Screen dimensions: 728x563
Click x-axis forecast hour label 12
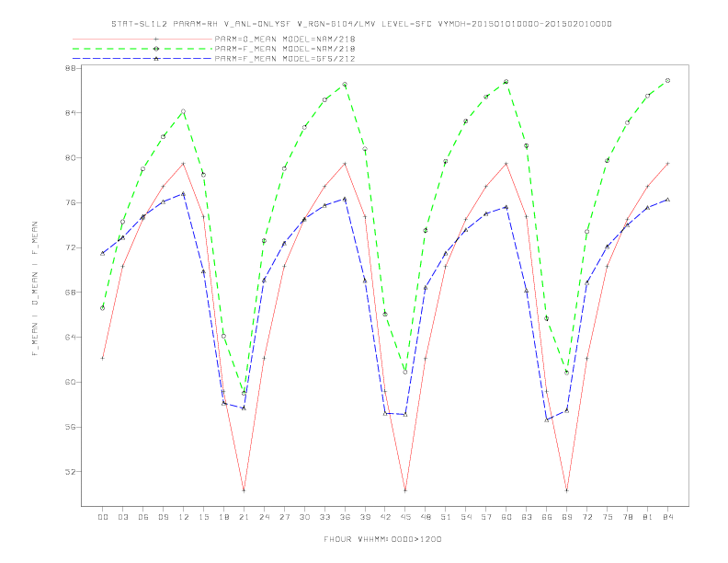[184, 517]
